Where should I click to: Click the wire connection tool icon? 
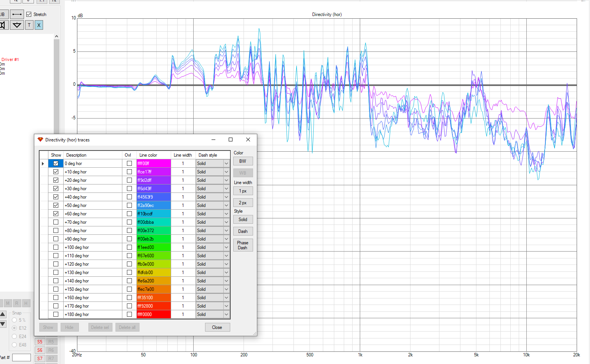point(17,14)
